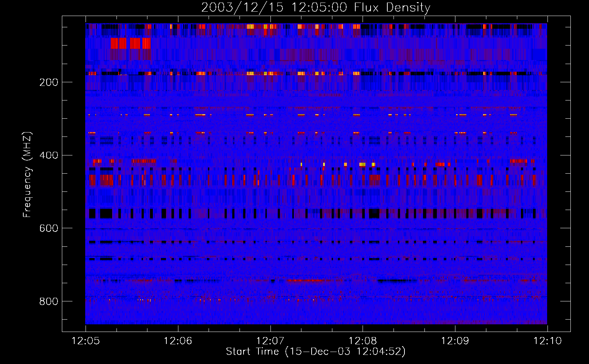Click the 12:05 time tick label
This screenshot has height=364, width=589.
[86, 341]
